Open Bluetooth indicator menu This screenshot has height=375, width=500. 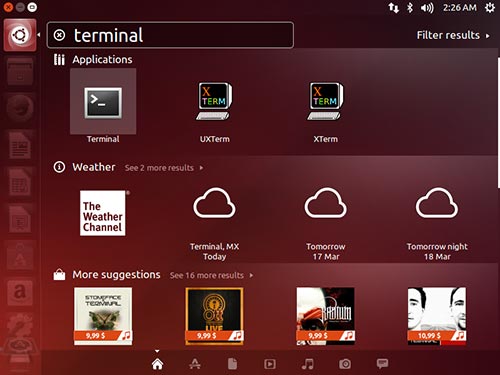(410, 7)
